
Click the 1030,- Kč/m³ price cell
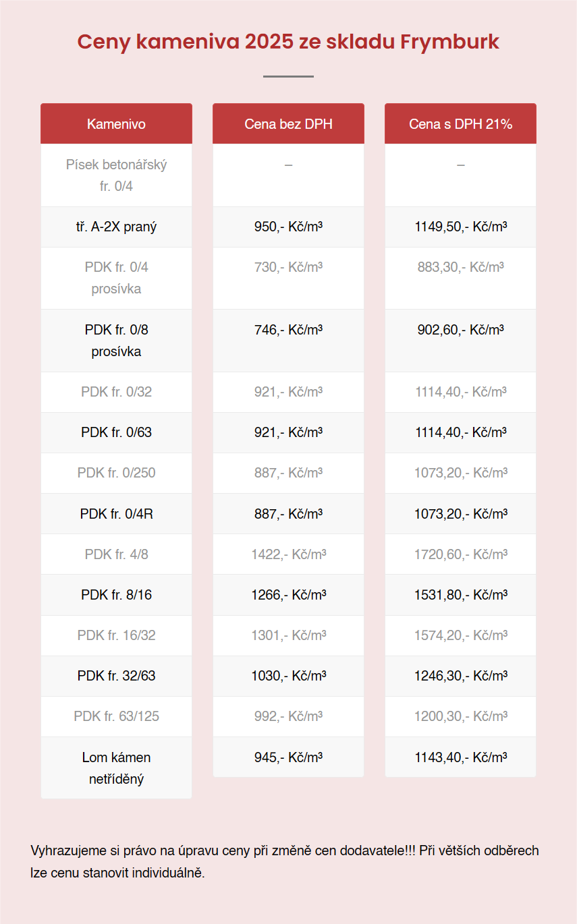click(288, 676)
